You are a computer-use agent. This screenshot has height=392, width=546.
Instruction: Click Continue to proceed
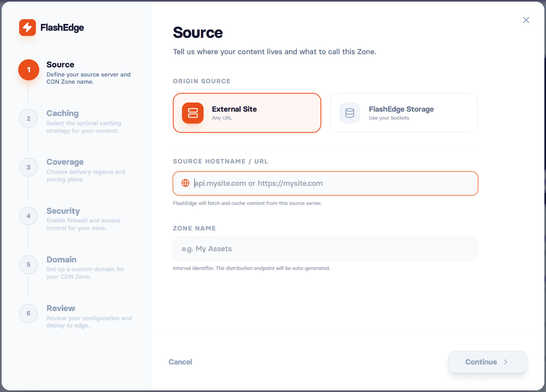click(488, 362)
